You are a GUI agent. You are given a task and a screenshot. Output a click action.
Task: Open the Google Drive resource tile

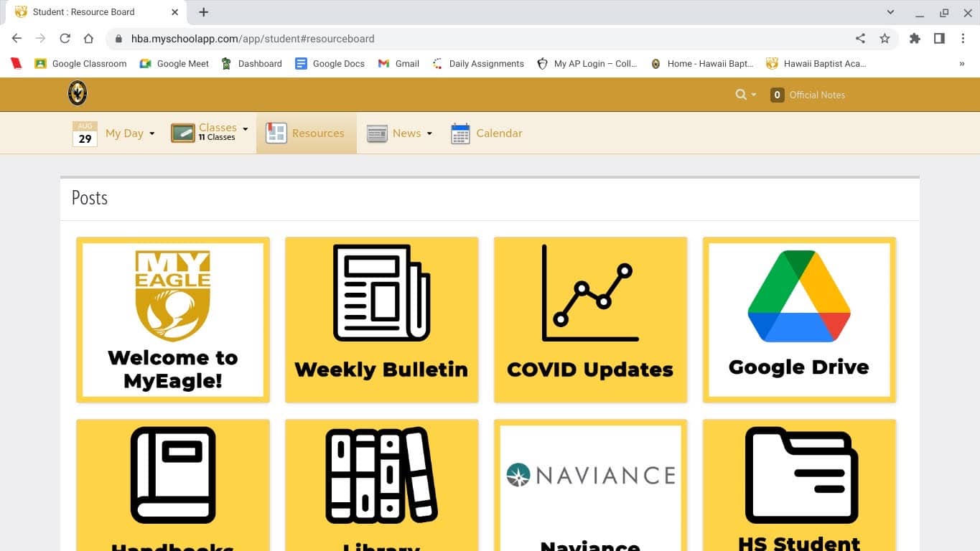(x=799, y=319)
